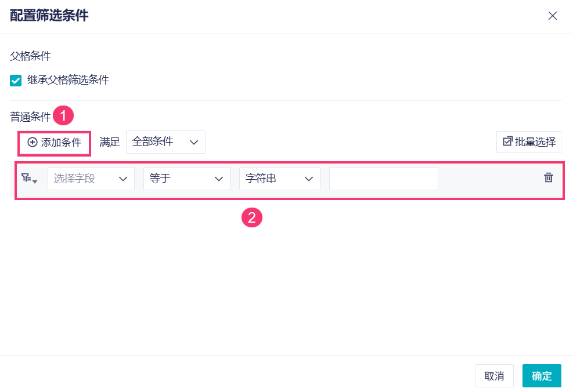The image size is (573, 392).
Task: Click the checkmark icon on 批量选择
Action: 507,141
